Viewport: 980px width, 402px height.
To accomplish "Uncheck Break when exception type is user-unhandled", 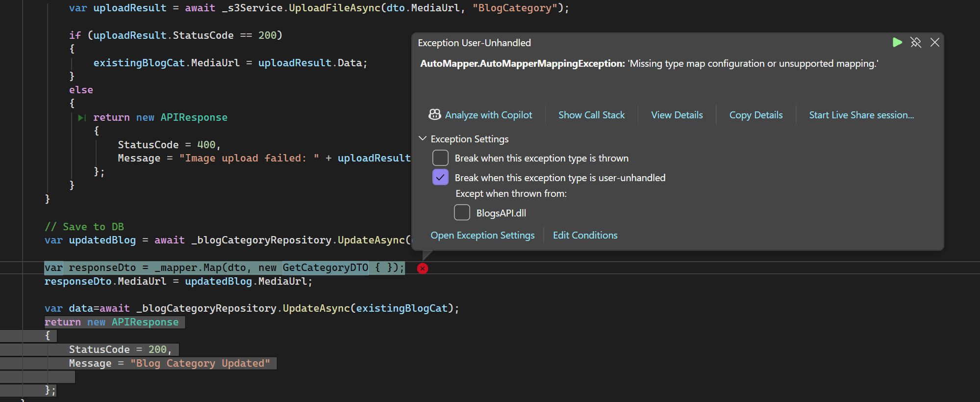I will 440,177.
